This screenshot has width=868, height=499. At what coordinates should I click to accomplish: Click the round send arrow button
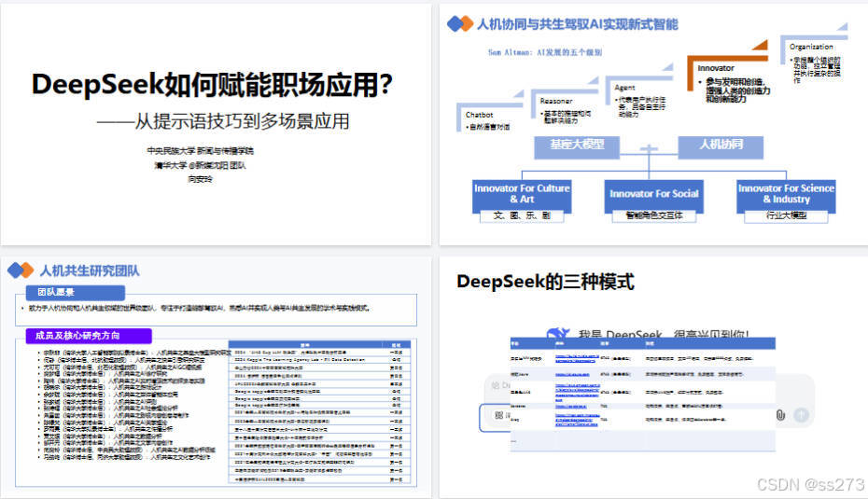[x=801, y=415]
